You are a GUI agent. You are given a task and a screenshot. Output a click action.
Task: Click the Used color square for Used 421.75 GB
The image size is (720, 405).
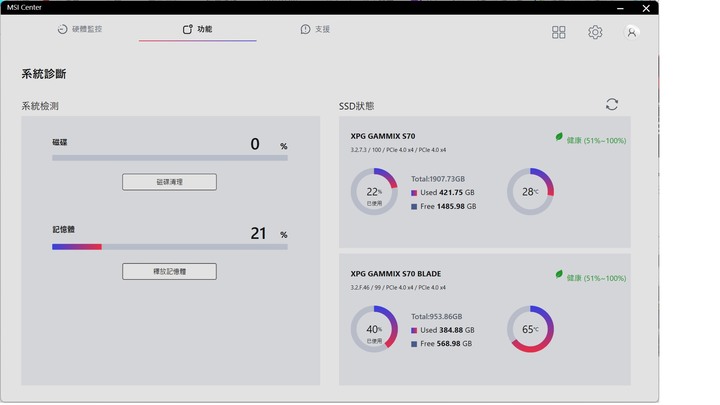414,193
